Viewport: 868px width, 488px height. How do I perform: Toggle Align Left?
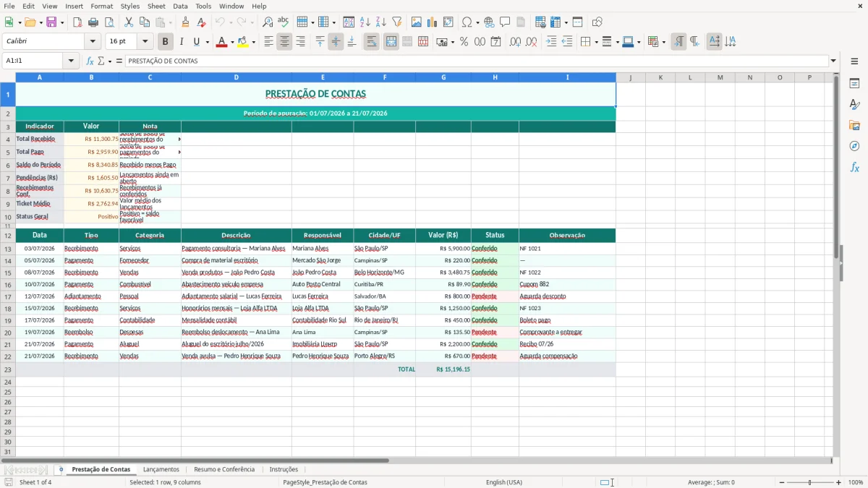click(x=268, y=42)
